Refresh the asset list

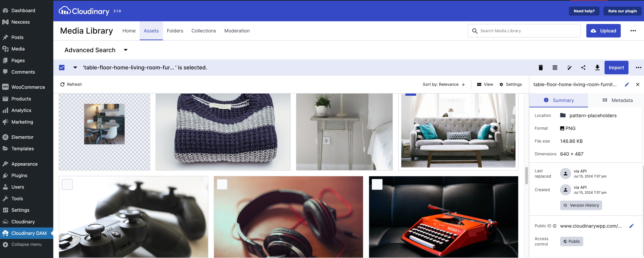pos(71,85)
